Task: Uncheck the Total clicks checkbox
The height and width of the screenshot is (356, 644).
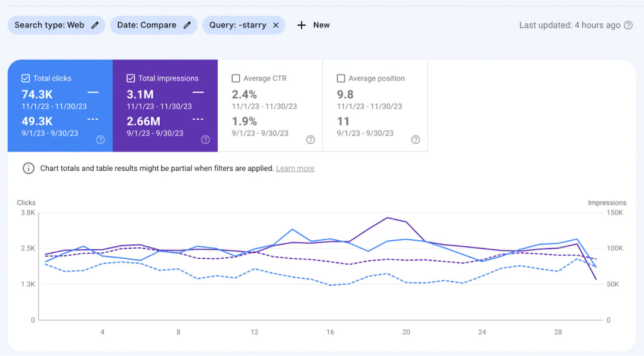Action: pyautogui.click(x=26, y=78)
